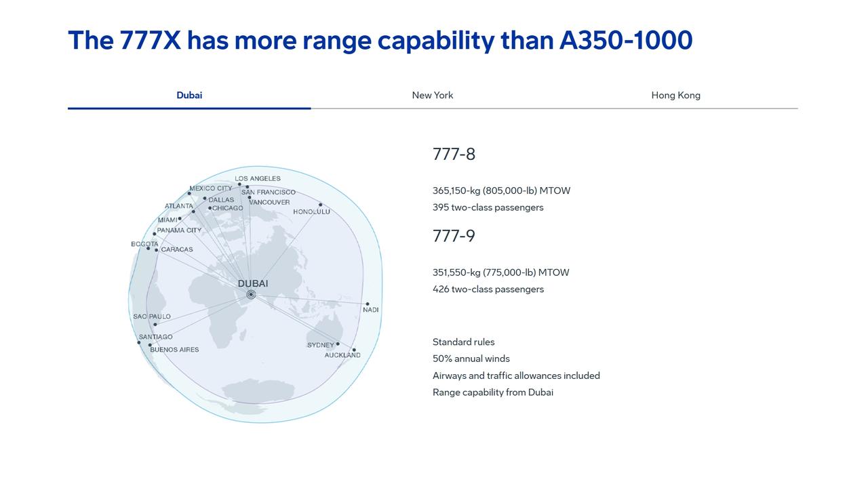Click the Buenos Aires city dot
This screenshot has width=868, height=488.
(150, 345)
